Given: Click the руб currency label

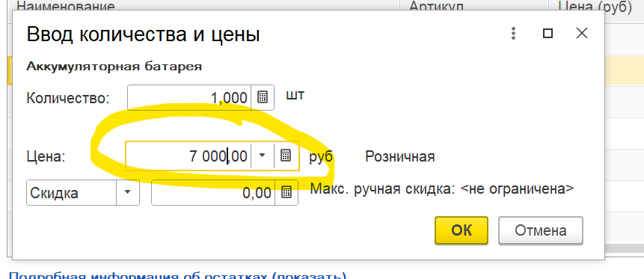Looking at the screenshot, I should [x=321, y=156].
